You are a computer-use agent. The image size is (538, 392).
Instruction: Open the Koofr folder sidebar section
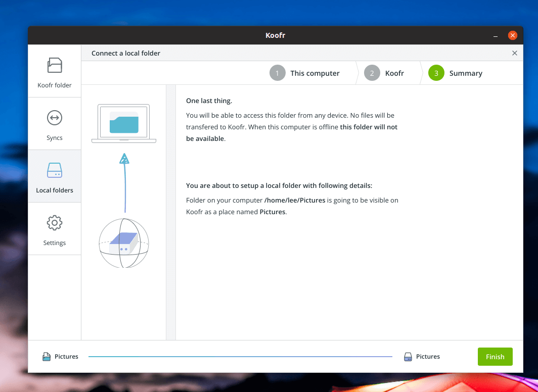pos(55,72)
